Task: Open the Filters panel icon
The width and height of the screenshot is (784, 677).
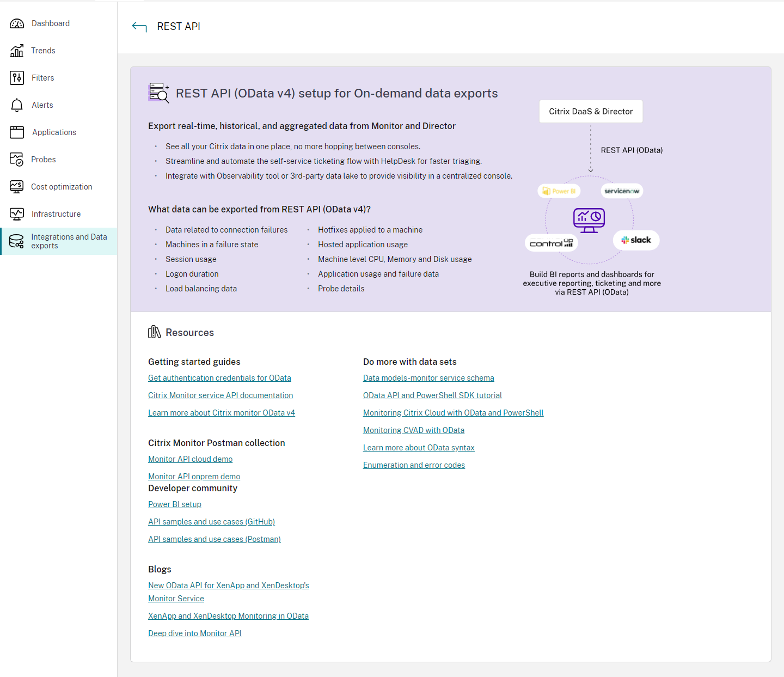Action: pyautogui.click(x=17, y=77)
